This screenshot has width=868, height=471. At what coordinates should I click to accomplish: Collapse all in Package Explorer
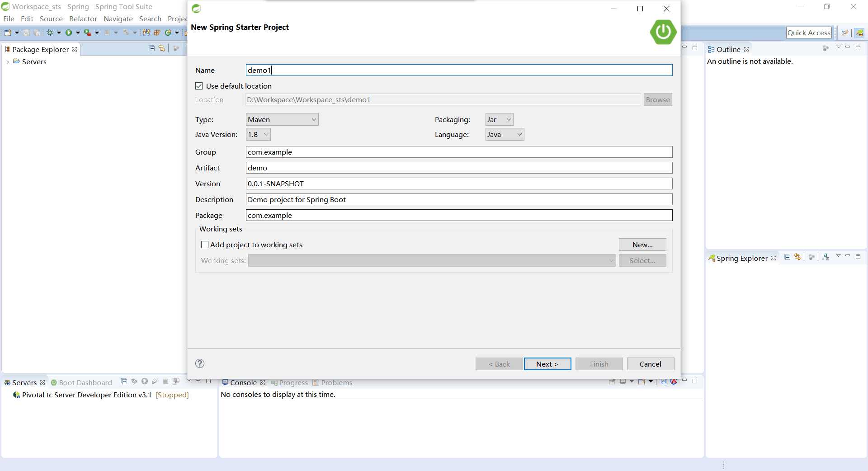151,48
